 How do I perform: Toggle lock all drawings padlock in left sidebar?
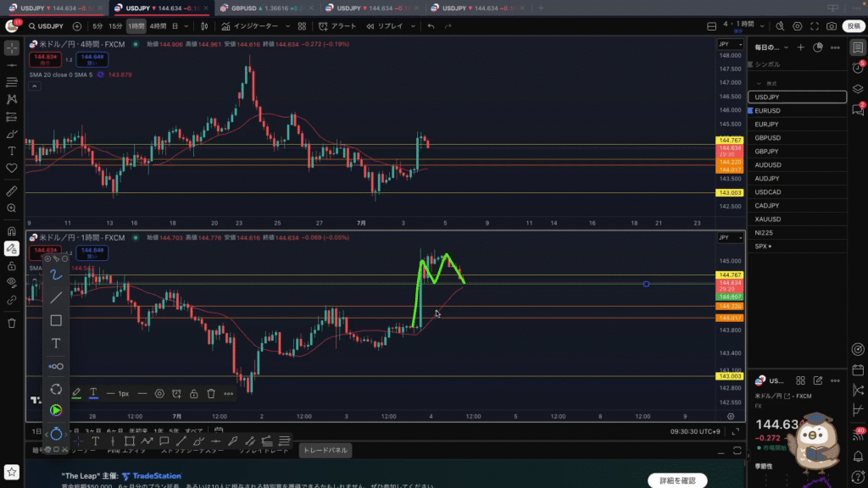[12, 265]
